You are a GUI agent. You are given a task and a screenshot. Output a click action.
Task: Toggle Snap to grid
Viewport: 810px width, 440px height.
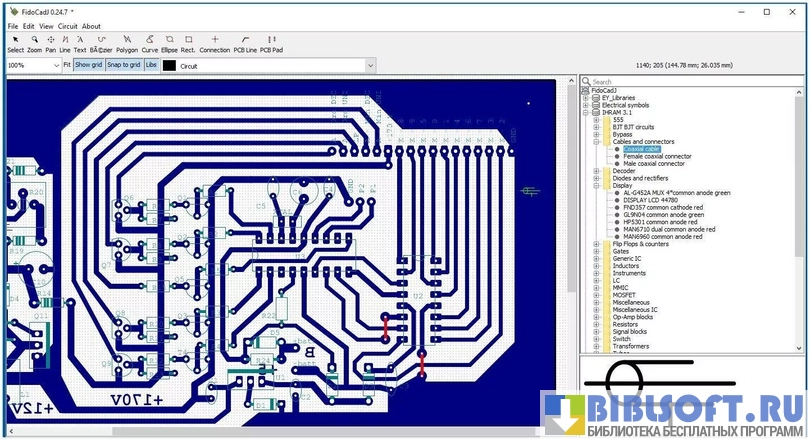click(x=124, y=65)
